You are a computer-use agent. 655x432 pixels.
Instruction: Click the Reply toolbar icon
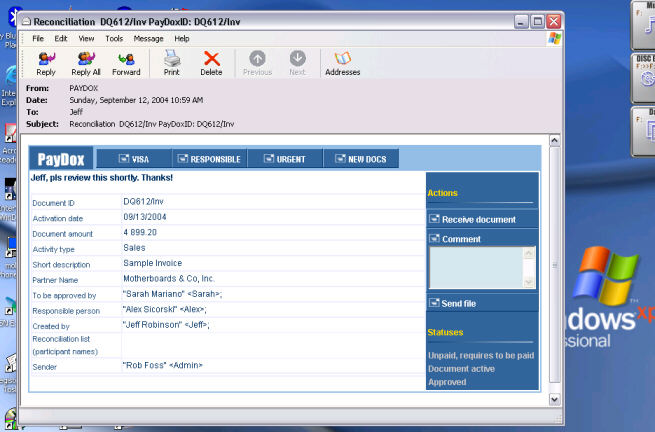coord(46,59)
